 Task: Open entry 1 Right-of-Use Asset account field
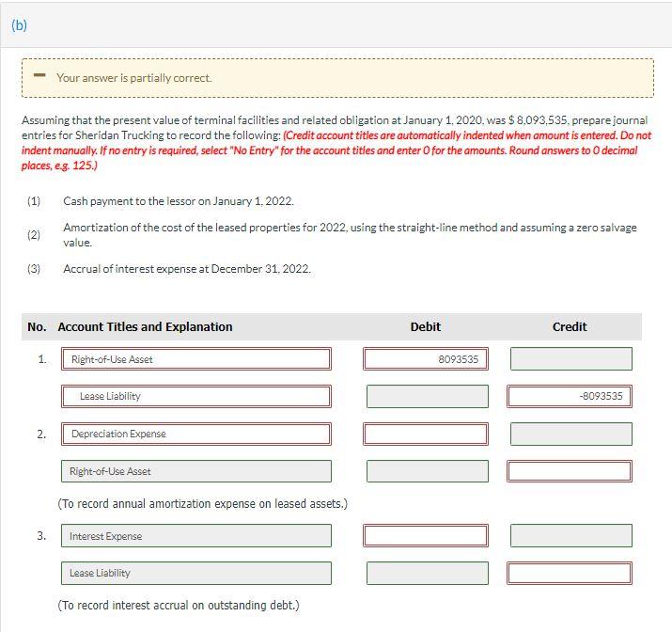tap(196, 359)
